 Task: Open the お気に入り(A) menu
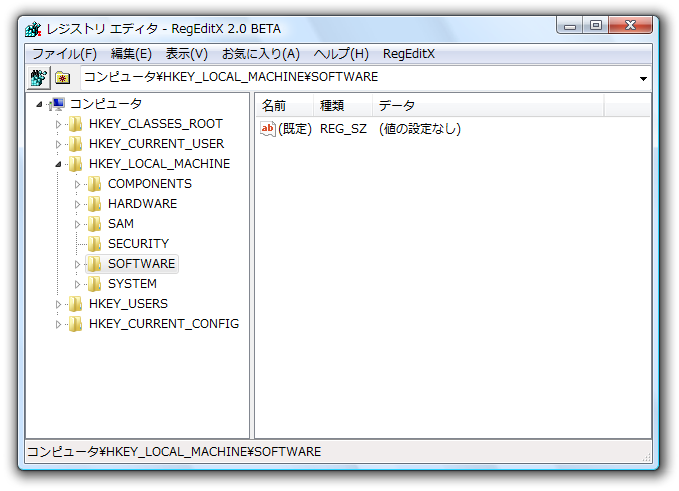(261, 54)
